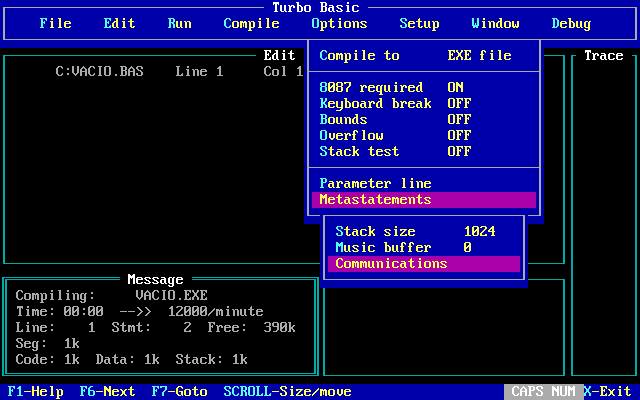Open the Debug menu
The width and height of the screenshot is (640, 400).
click(x=571, y=23)
